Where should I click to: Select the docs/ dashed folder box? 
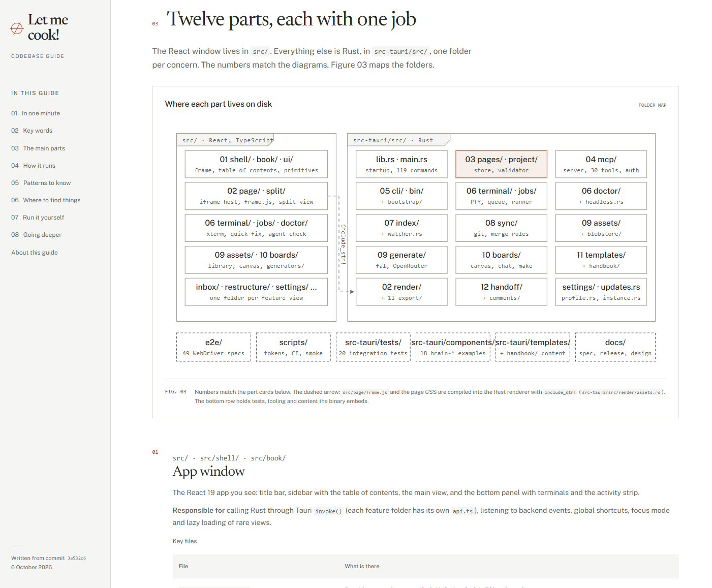615,347
